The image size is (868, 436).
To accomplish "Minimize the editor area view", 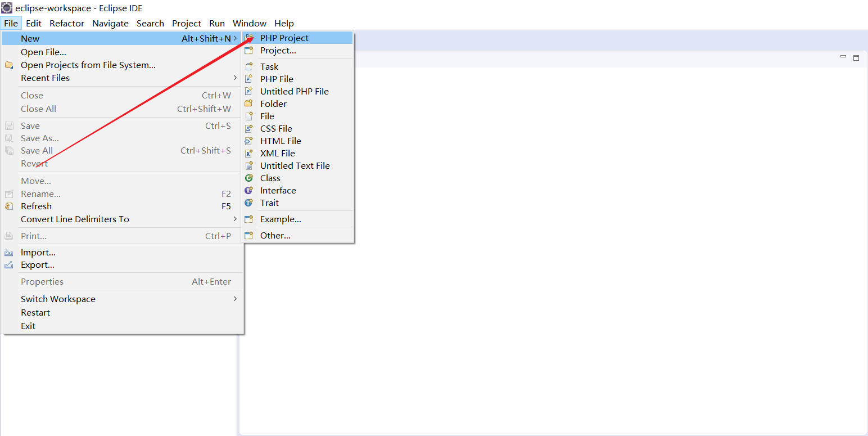I will 843,57.
